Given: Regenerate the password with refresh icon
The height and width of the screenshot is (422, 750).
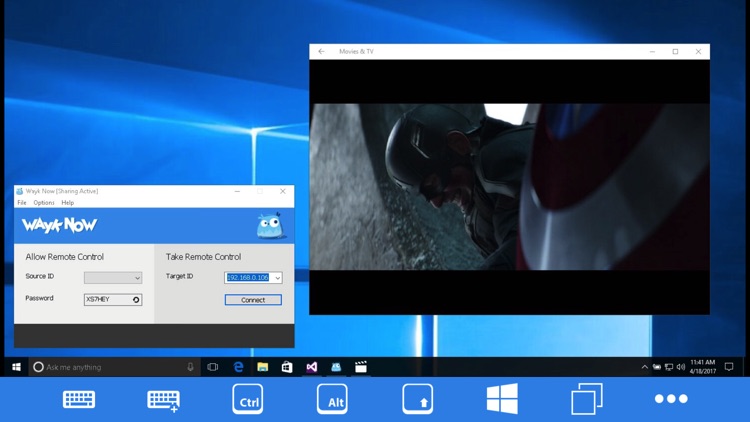Looking at the screenshot, I should click(136, 300).
